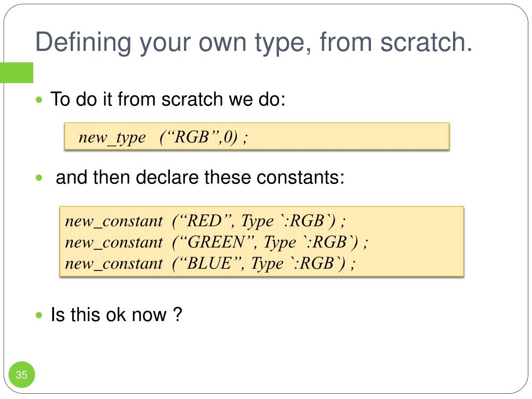Click 'and then declare these constants:' text

pyautogui.click(x=200, y=178)
